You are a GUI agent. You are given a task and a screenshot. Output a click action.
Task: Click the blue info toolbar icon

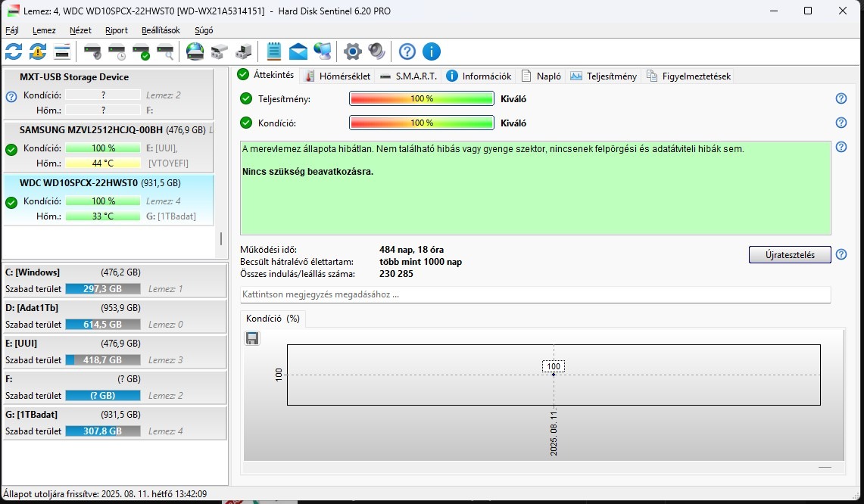[432, 51]
